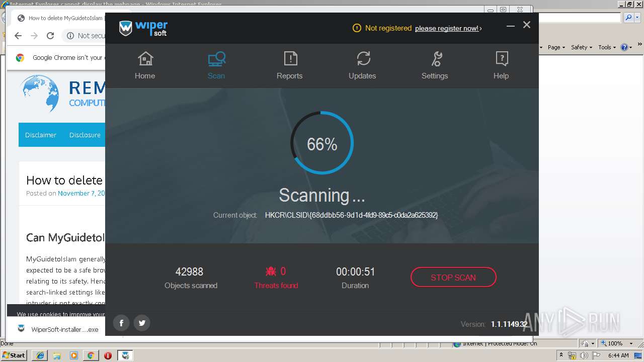Click the action center flag icon
The image size is (644, 362).
(596, 355)
